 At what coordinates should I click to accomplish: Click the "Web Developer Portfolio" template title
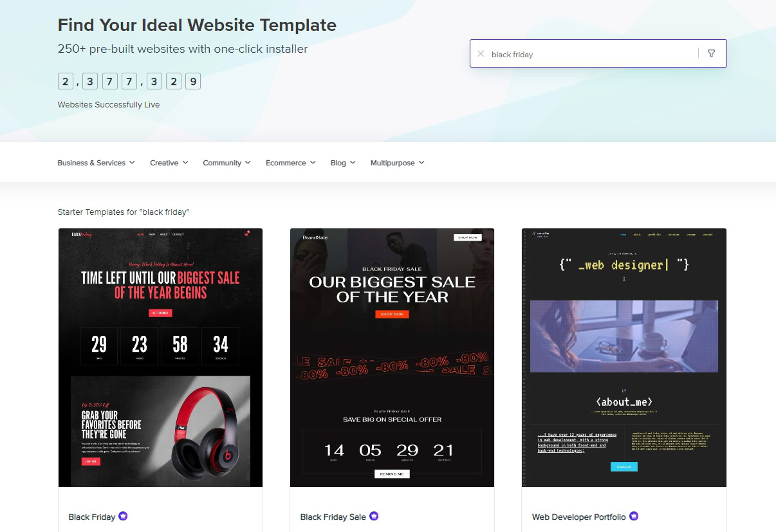pos(579,517)
